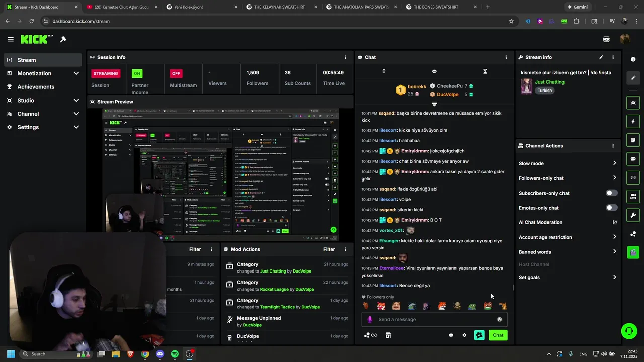
Task: Open Spotify from the Windows taskbar
Action: (175, 354)
